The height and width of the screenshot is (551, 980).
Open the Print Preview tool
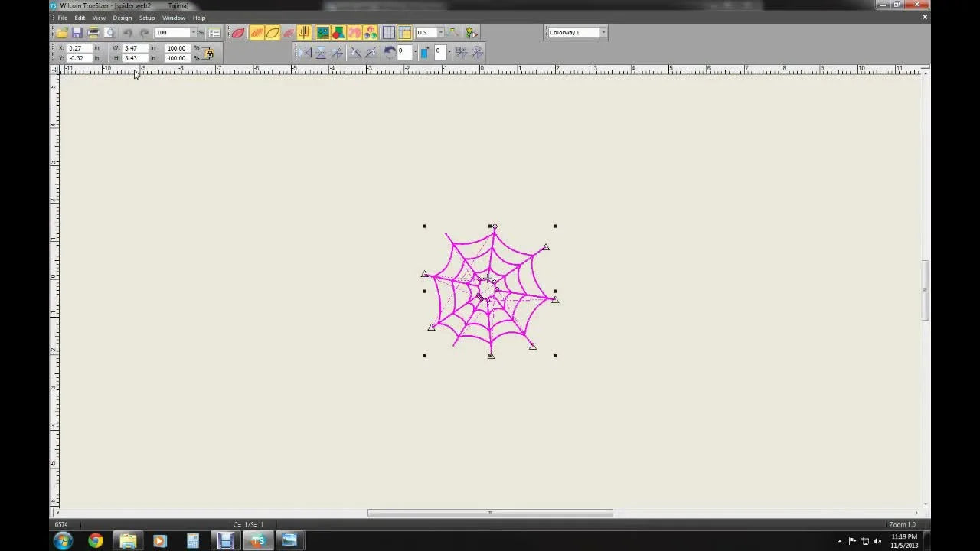tap(109, 32)
